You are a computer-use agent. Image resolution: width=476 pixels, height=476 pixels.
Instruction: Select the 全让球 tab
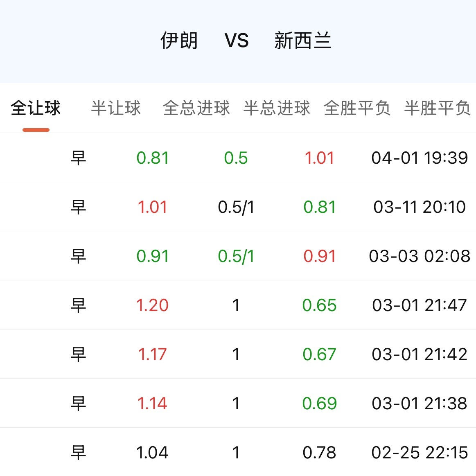click(36, 108)
